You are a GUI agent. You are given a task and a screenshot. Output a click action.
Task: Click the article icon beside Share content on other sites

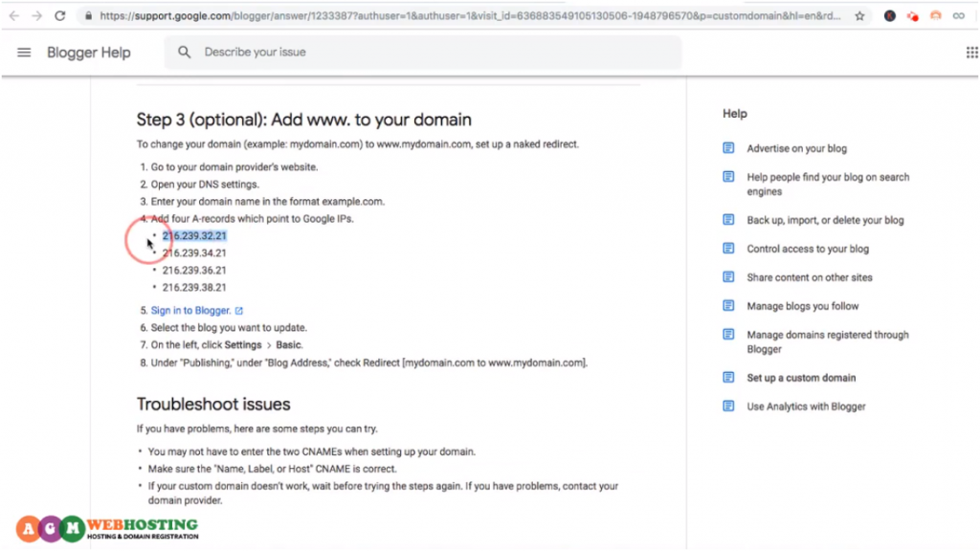728,277
